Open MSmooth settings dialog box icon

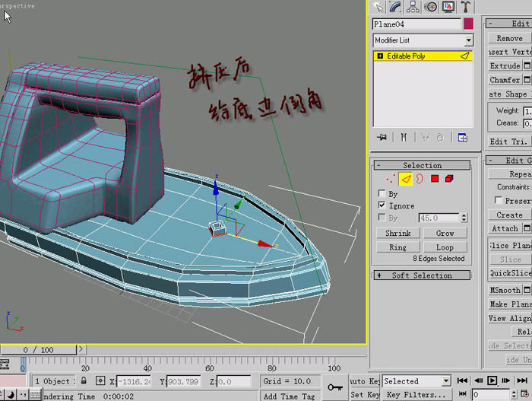pos(527,290)
